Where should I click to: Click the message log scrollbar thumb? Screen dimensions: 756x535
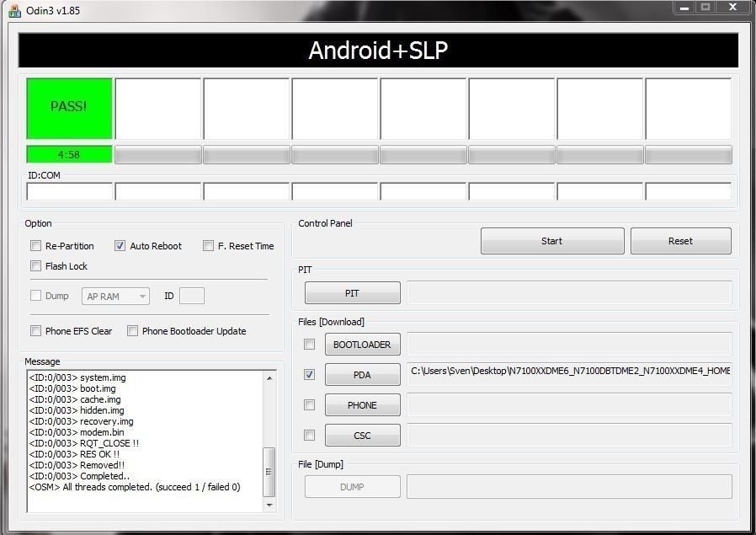point(269,472)
